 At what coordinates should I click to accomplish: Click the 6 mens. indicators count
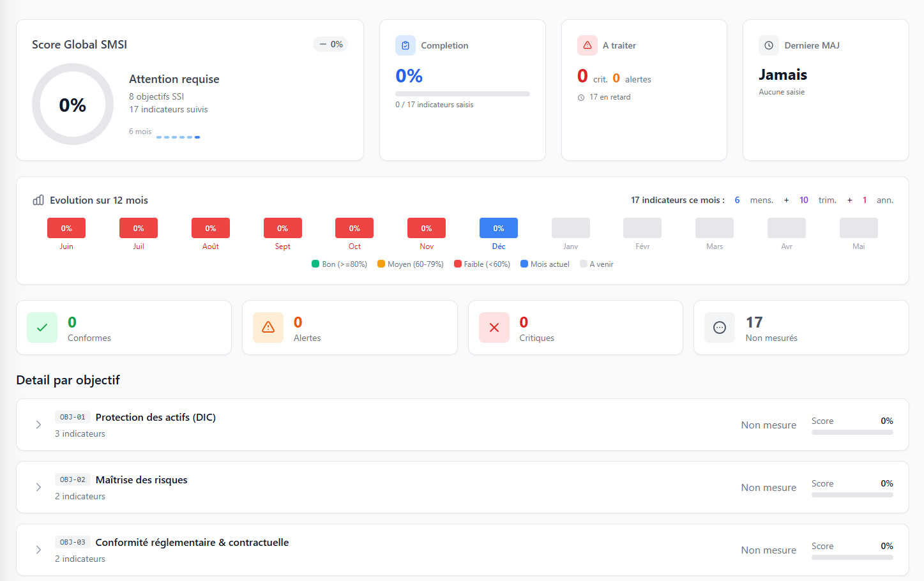(737, 200)
